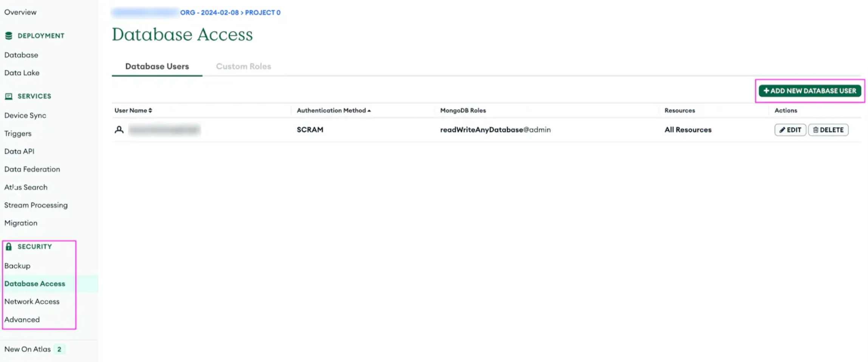Switch to the Custom Roles tab
The image size is (868, 362).
[243, 66]
